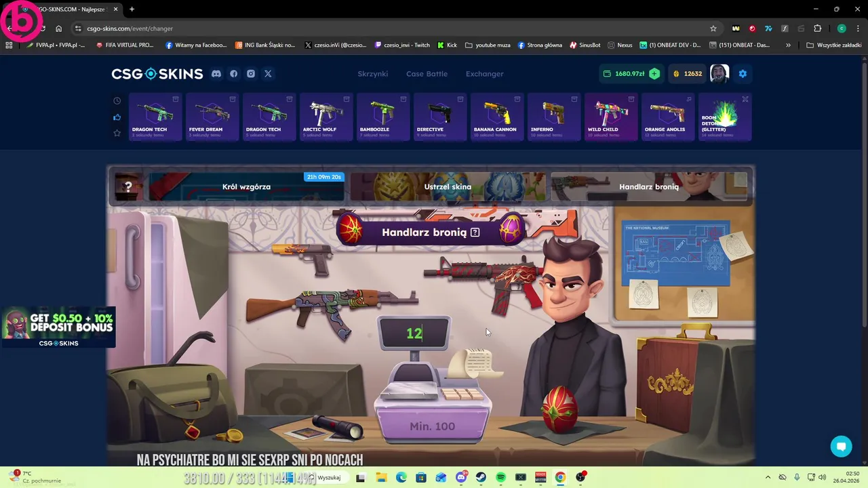868x488 pixels.
Task: Open the czesio_invi - Twitch bookmark
Action: coord(402,45)
